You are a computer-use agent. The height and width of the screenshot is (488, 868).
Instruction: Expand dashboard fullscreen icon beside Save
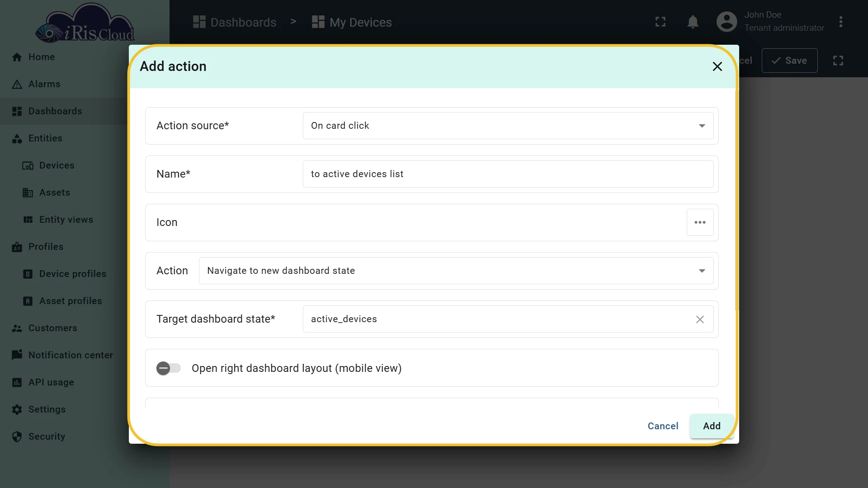pyautogui.click(x=838, y=61)
